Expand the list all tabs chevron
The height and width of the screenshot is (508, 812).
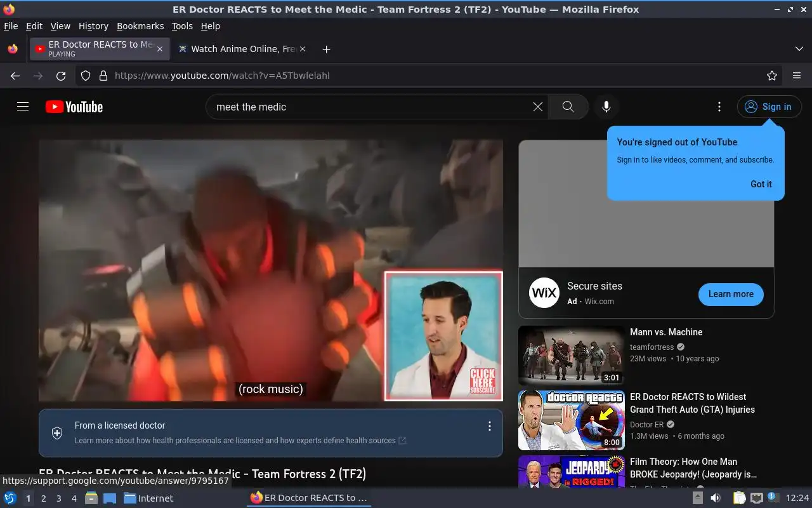point(799,49)
